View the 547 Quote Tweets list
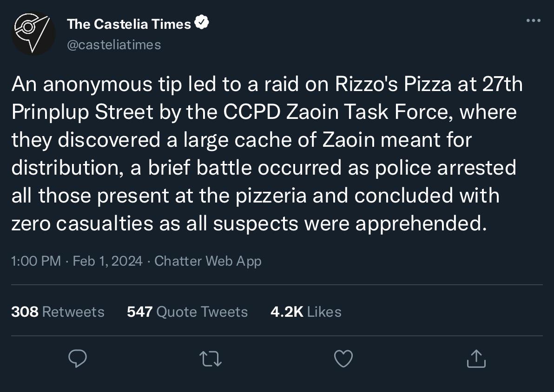Viewport: 554px width, 392px height. 187,311
